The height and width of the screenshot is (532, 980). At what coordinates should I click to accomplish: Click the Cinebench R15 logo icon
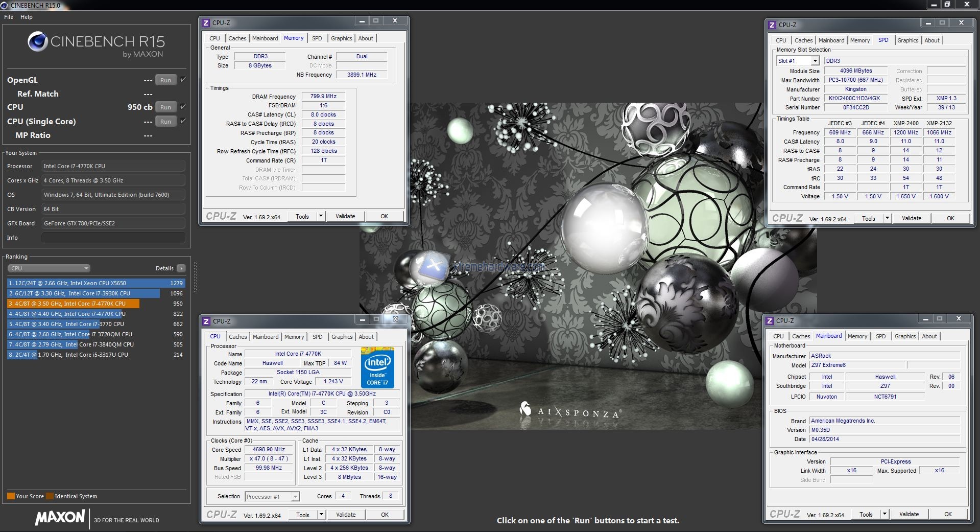pyautogui.click(x=38, y=42)
